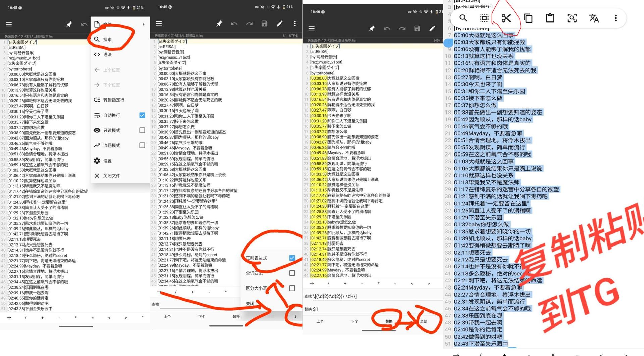Open three-dot overflow in floating selection toolbar
This screenshot has height=356, width=644.
(x=615, y=18)
